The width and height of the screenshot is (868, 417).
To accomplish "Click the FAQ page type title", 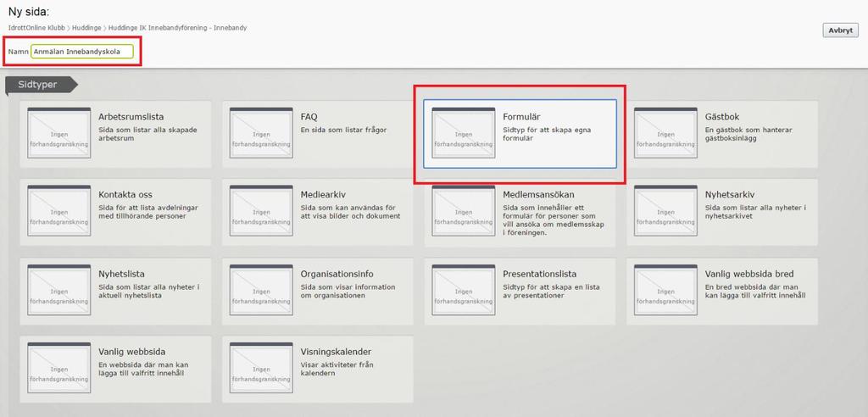I will click(x=309, y=117).
